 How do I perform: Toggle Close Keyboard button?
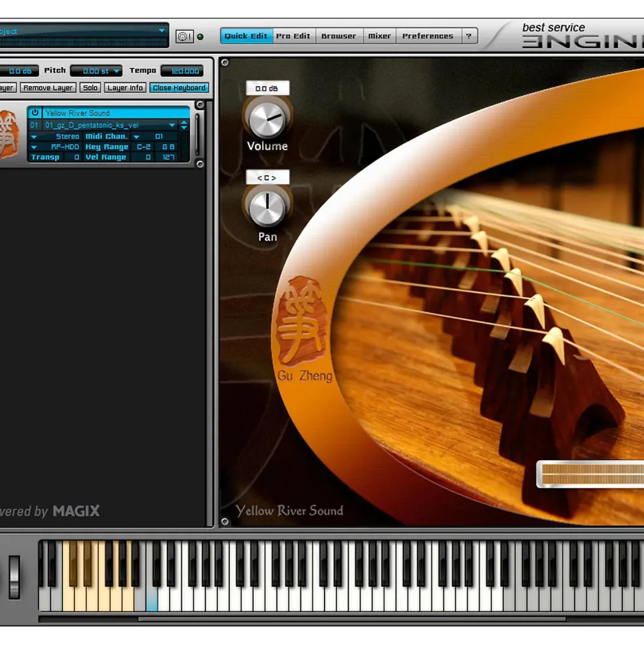tap(179, 88)
